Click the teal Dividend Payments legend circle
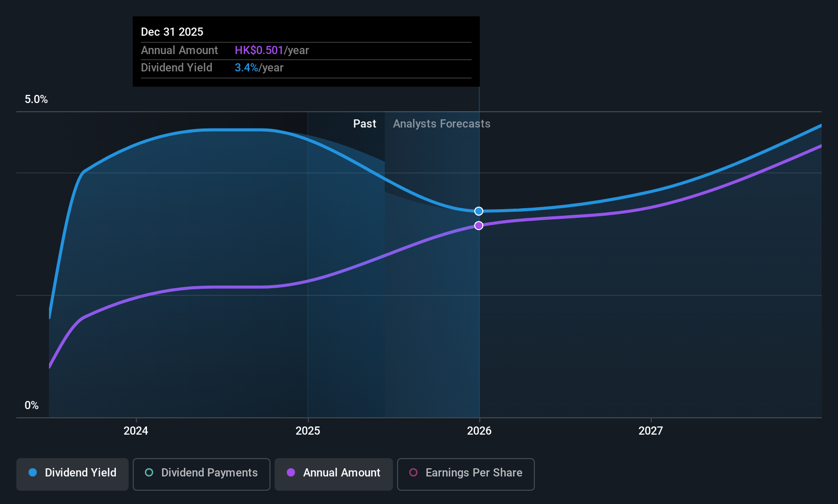 pyautogui.click(x=149, y=472)
